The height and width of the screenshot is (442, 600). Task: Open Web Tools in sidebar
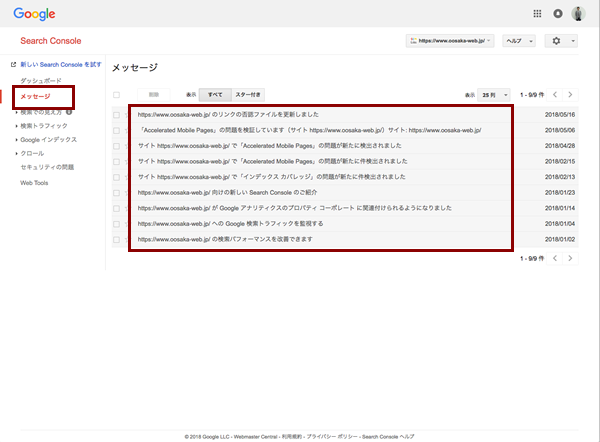[x=34, y=183]
